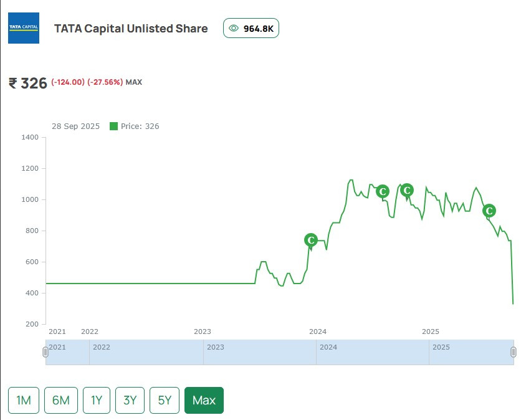Click the leftmost C marker on the chart
This screenshot has width=521, height=420.
[310, 240]
